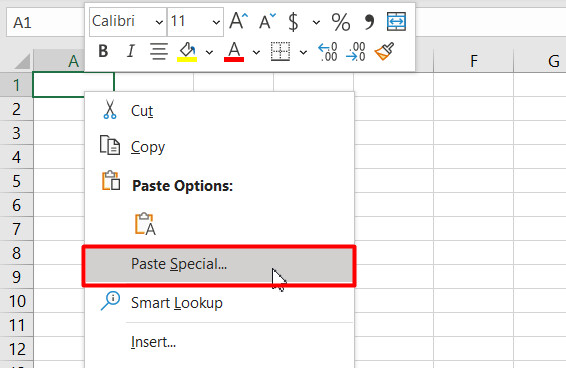Apply the Accounting dollar format
This screenshot has height=368, width=566.
(293, 22)
